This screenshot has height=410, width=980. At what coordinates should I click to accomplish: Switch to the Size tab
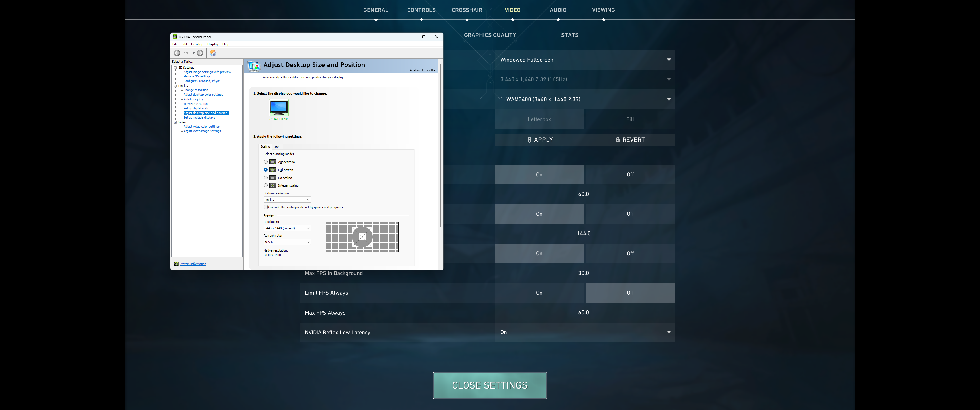[x=276, y=147]
